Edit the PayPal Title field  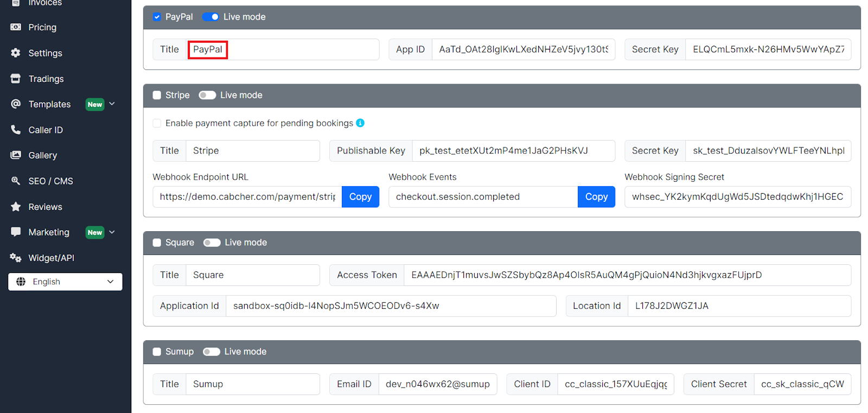pos(283,49)
